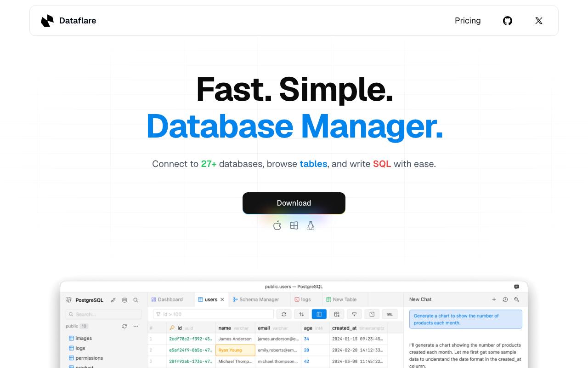Select the logs table in sidebar

click(77, 348)
